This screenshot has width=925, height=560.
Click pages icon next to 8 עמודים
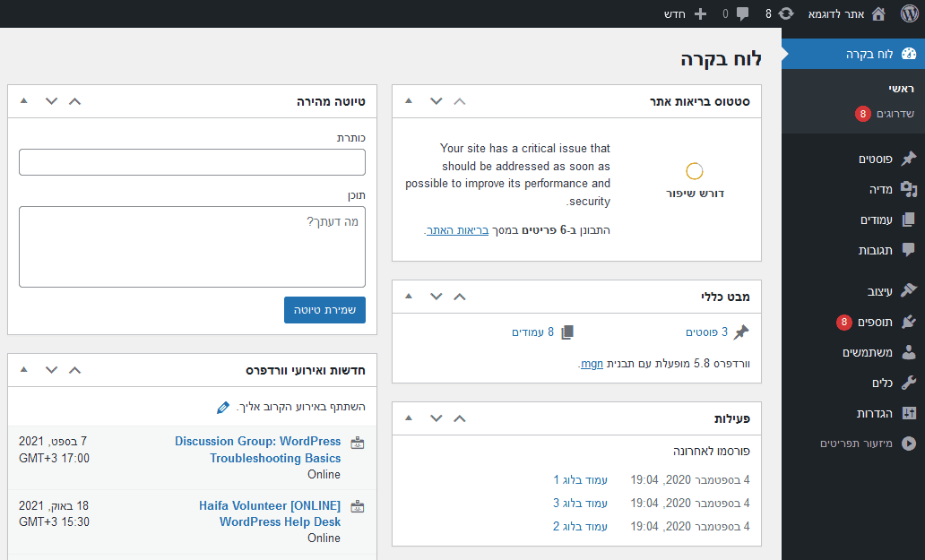point(567,332)
